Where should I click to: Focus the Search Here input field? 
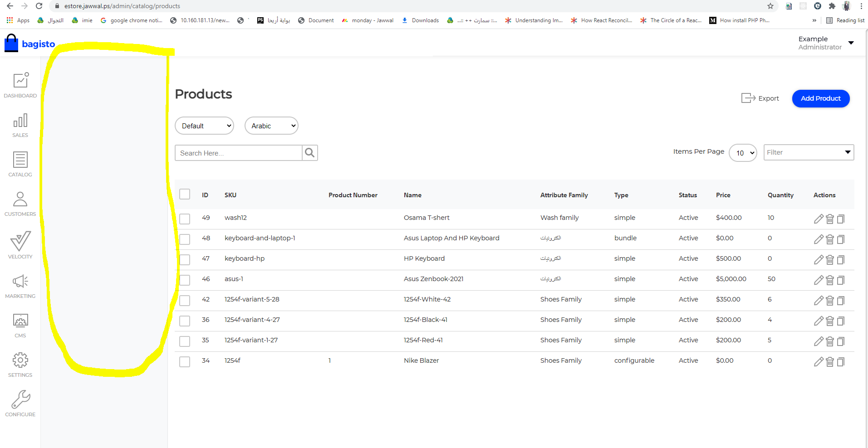click(239, 153)
